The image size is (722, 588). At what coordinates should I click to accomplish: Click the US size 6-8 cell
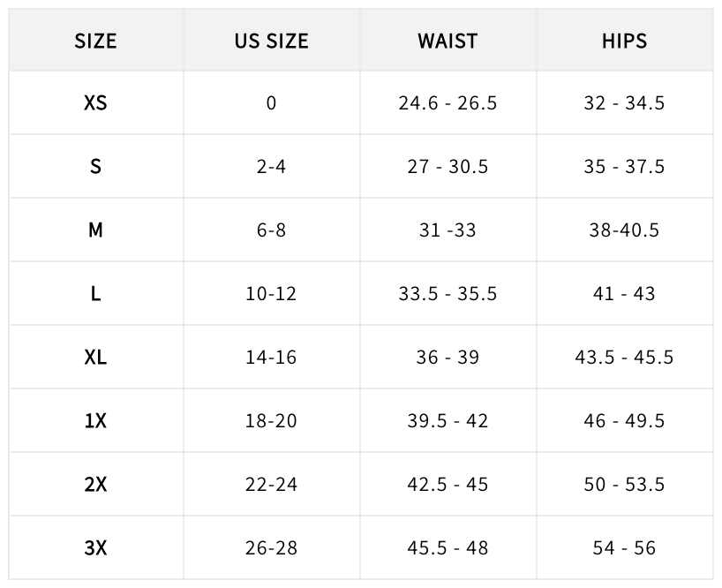pyautogui.click(x=271, y=230)
